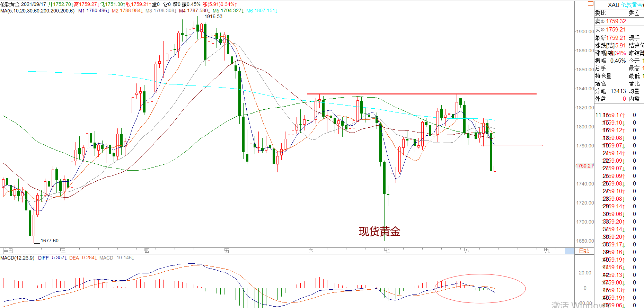Click the 八 month marker on timeline
The height and width of the screenshot is (308, 644).
tap(467, 251)
